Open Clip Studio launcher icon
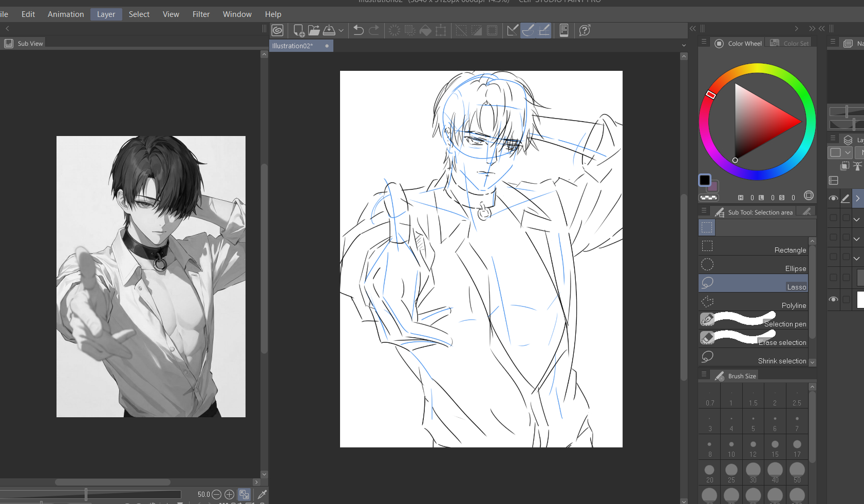Viewport: 864px width, 504px height. pos(277,30)
